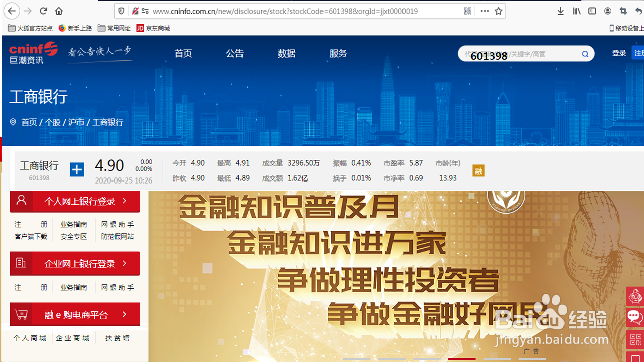Image resolution: width=644 pixels, height=362 pixels.
Task: Open the 公告 navigation menu
Action: point(235,53)
